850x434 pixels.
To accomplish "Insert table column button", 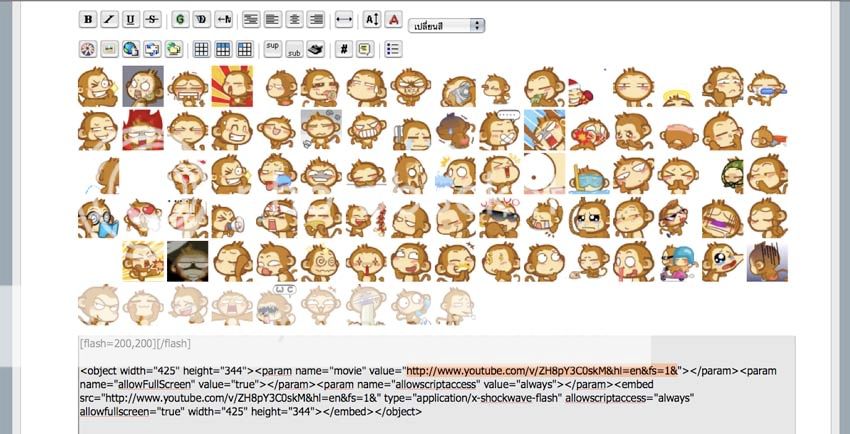I will tap(244, 49).
